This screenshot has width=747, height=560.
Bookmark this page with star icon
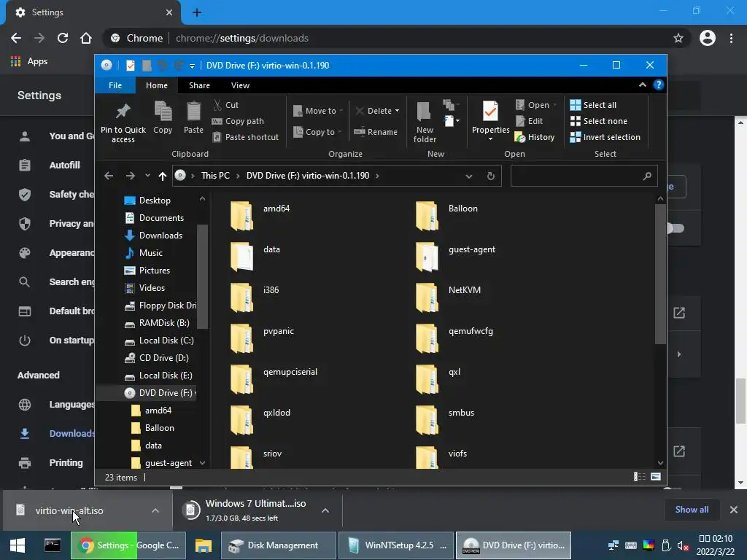tap(678, 38)
